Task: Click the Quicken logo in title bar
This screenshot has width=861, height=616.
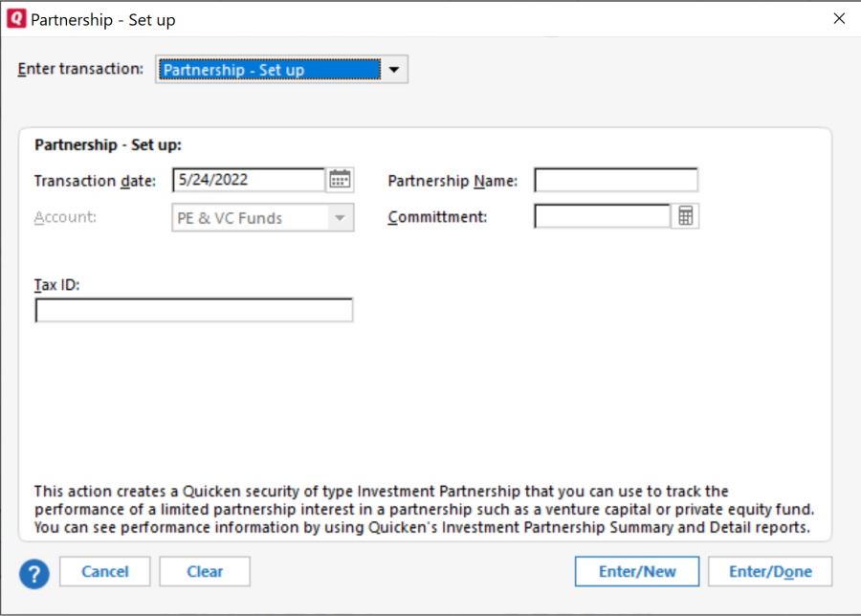Action: [x=16, y=19]
